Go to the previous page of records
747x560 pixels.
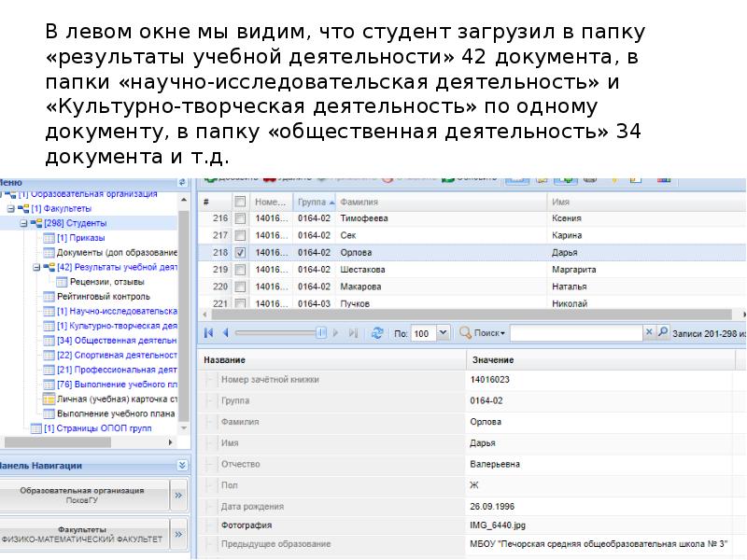[226, 333]
